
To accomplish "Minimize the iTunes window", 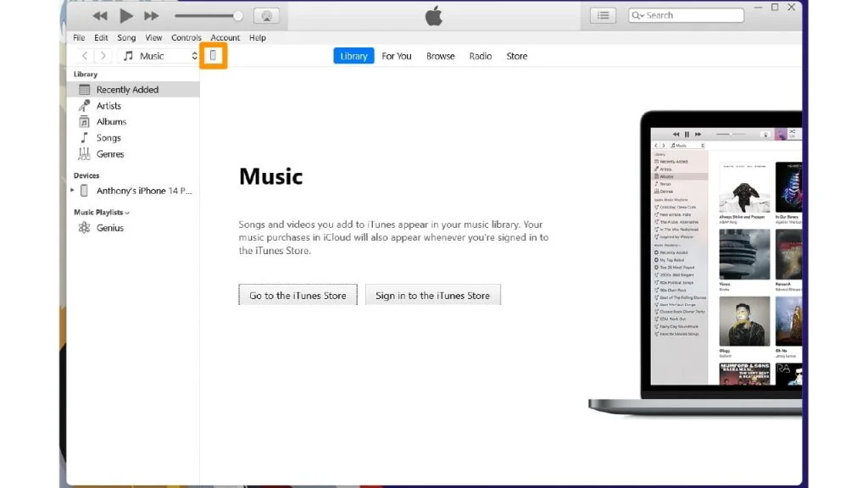I will pyautogui.click(x=759, y=7).
